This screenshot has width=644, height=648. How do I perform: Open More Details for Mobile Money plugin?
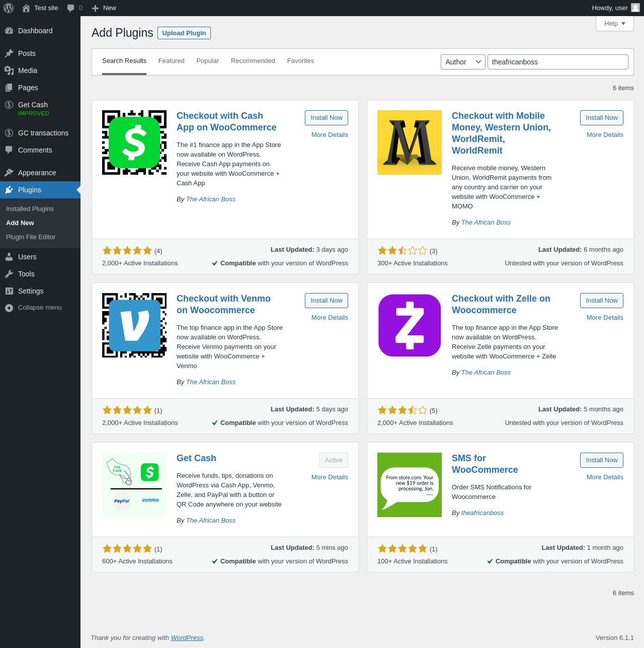(605, 135)
